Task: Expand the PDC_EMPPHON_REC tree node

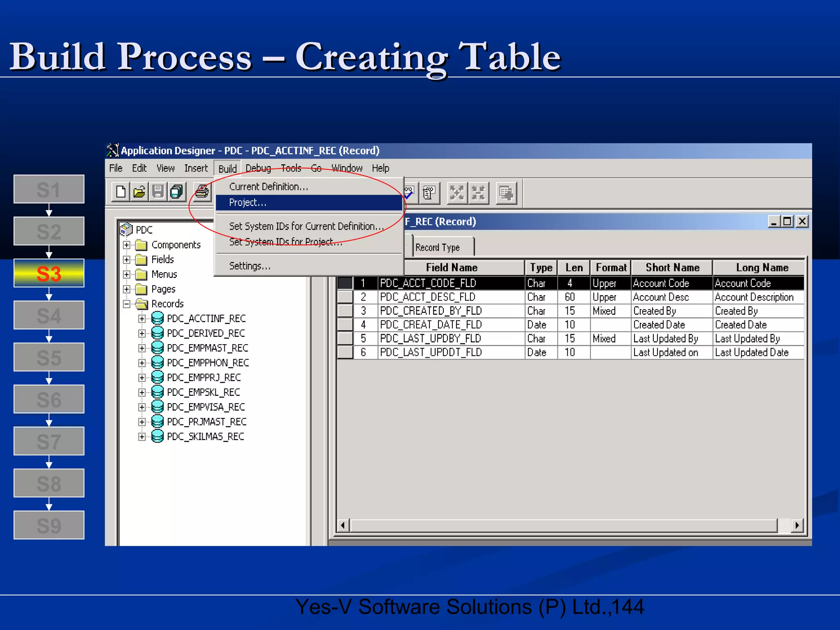Action: coord(142,363)
